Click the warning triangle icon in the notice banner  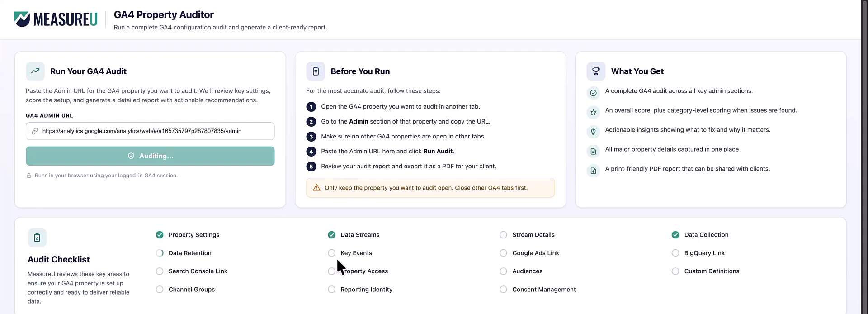(x=316, y=188)
